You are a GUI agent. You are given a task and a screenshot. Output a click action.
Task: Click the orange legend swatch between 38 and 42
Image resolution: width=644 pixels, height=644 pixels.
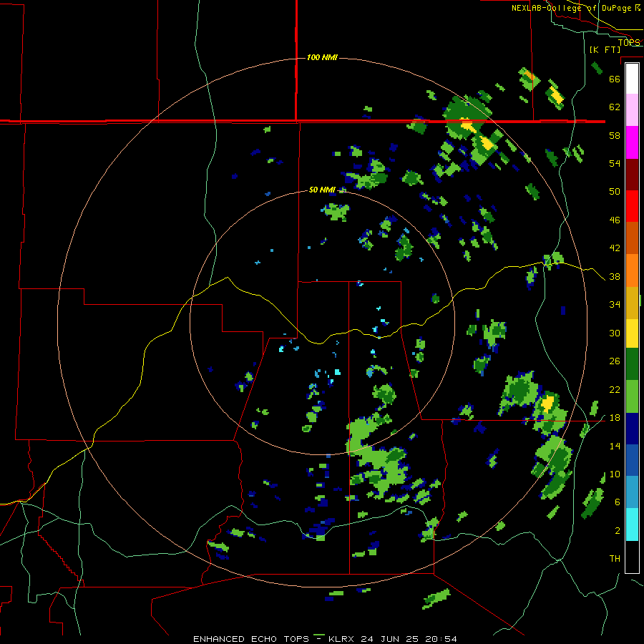pos(632,270)
